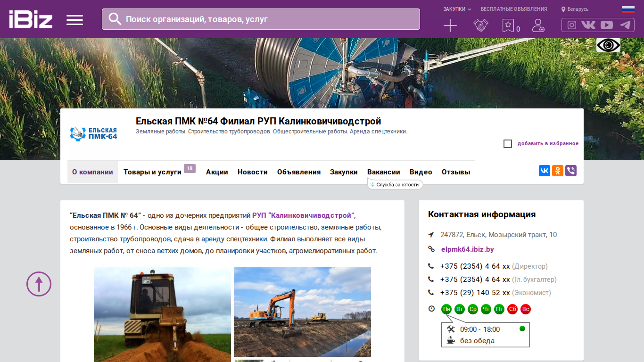This screenshot has width=644, height=362.
Task: Click the 'без обеда' schedule text
Action: (x=477, y=341)
